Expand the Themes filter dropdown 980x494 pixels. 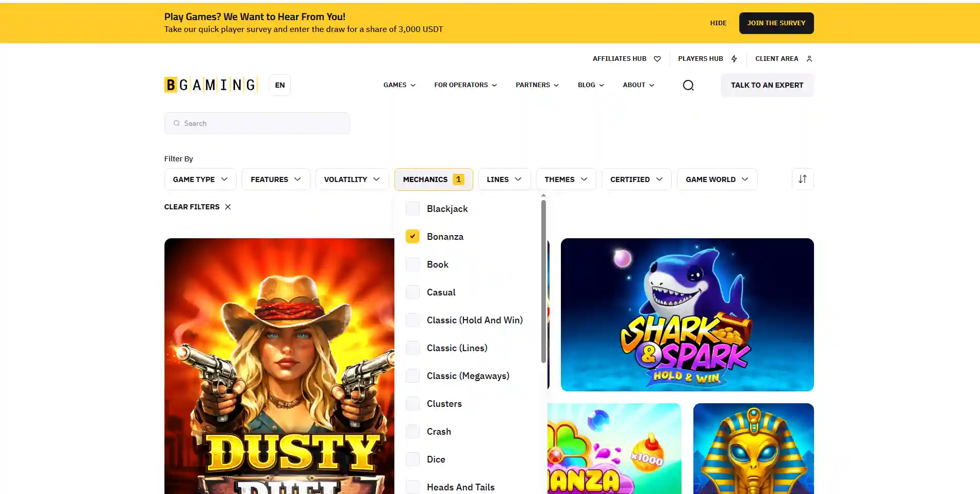pos(566,179)
